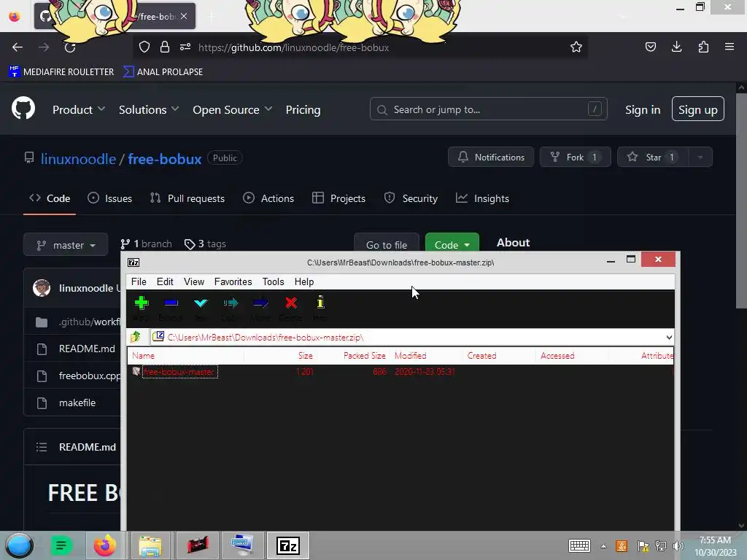Click the 7z icon in the window title bar

pos(134,262)
